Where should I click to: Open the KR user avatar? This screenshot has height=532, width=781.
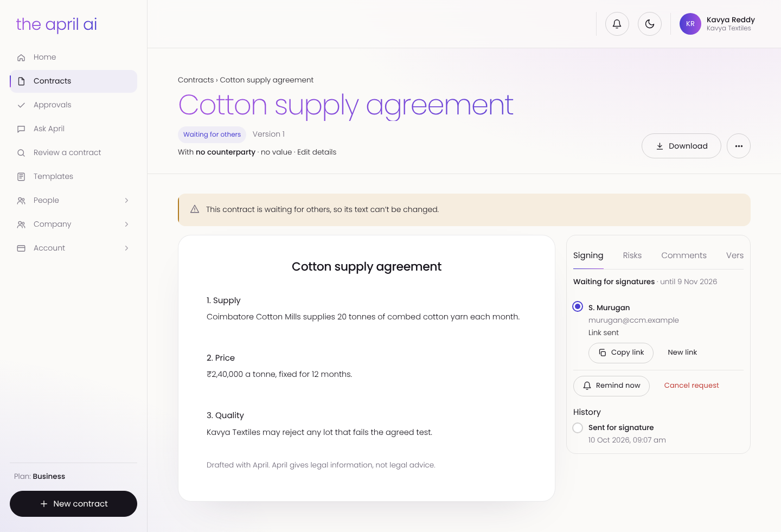(690, 24)
